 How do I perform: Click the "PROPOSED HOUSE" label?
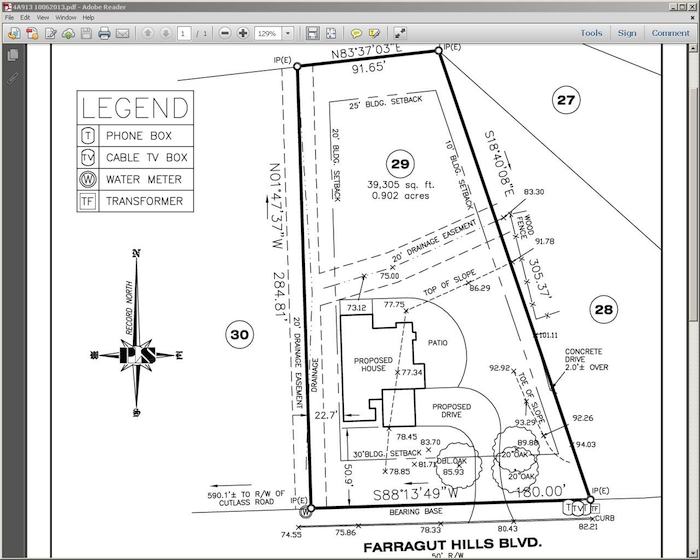point(373,364)
